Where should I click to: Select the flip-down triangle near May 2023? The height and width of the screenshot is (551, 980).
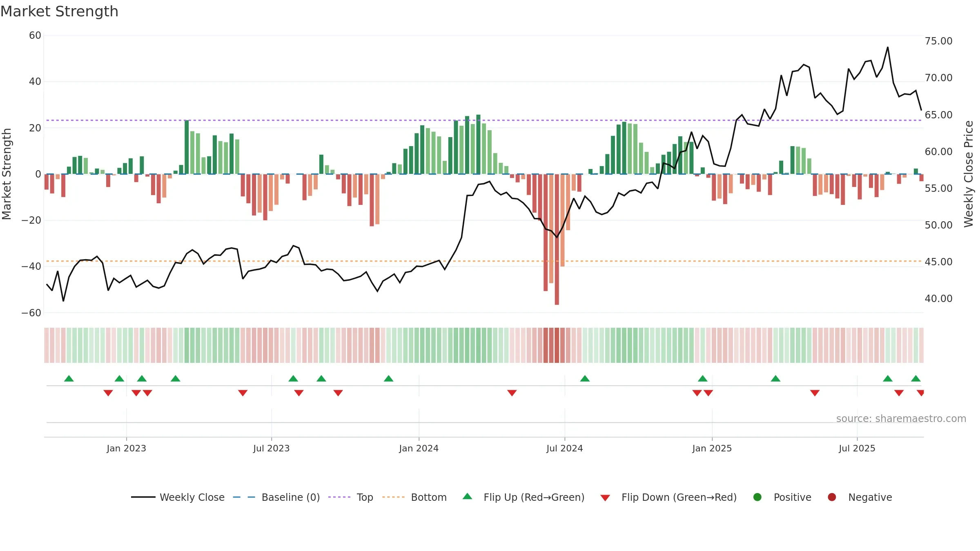point(243,393)
